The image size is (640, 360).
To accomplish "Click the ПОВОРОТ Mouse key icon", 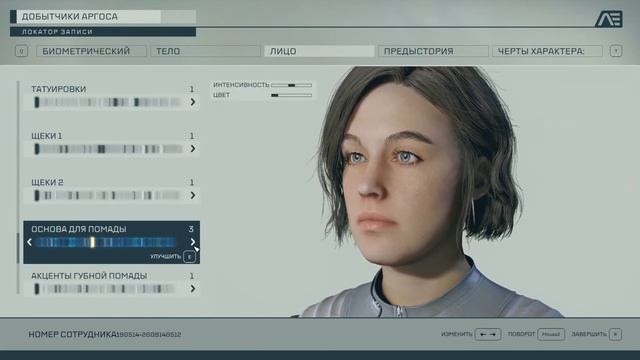I will 551,334.
